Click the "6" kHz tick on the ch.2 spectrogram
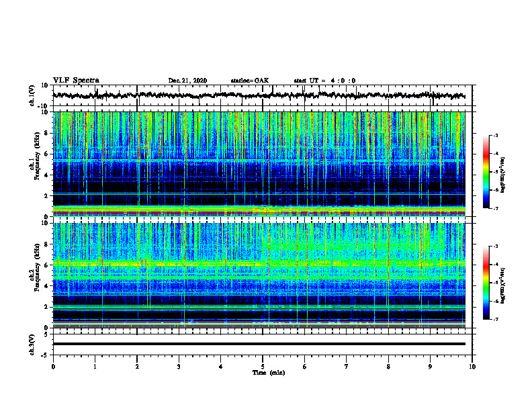The image size is (532, 411). tap(46, 265)
